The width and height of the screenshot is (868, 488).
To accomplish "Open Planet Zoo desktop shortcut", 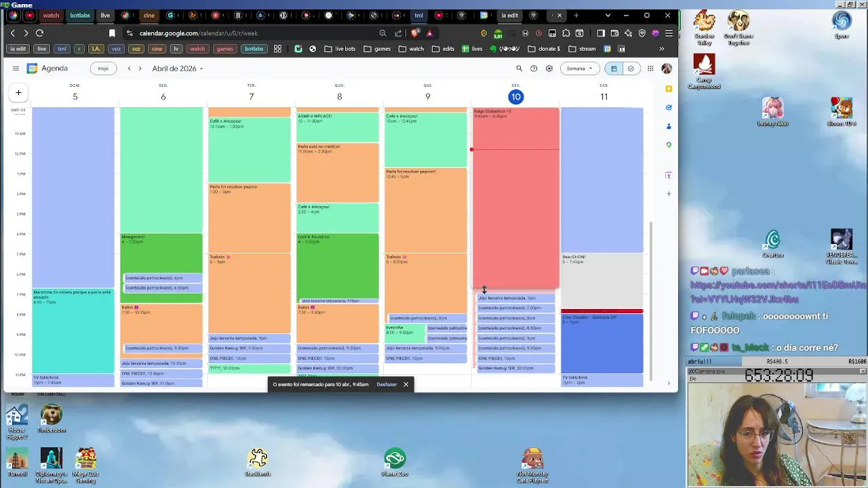I will [x=395, y=462].
